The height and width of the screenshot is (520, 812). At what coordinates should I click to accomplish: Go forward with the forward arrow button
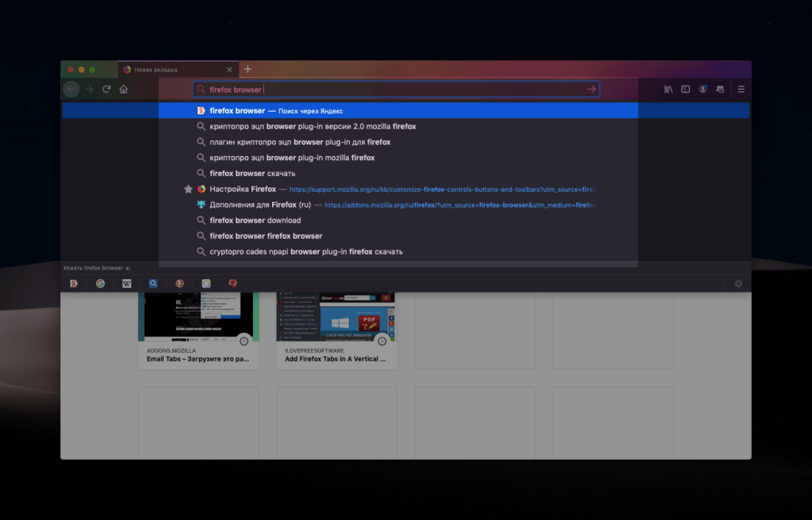pyautogui.click(x=89, y=89)
